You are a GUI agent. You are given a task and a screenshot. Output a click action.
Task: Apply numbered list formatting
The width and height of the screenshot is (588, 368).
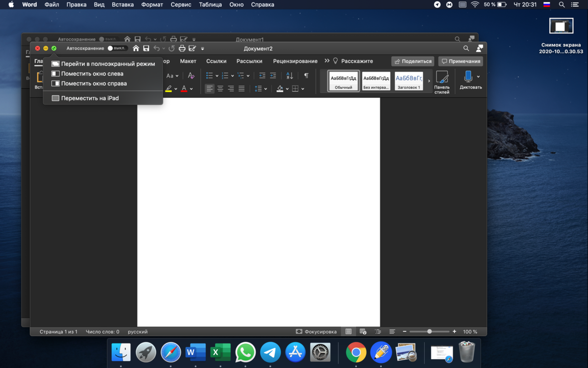tap(225, 76)
